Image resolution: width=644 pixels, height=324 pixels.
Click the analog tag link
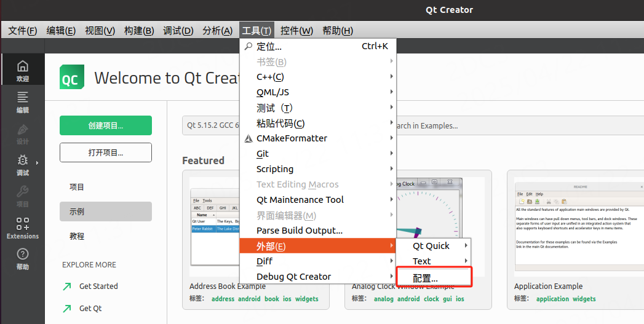384,299
